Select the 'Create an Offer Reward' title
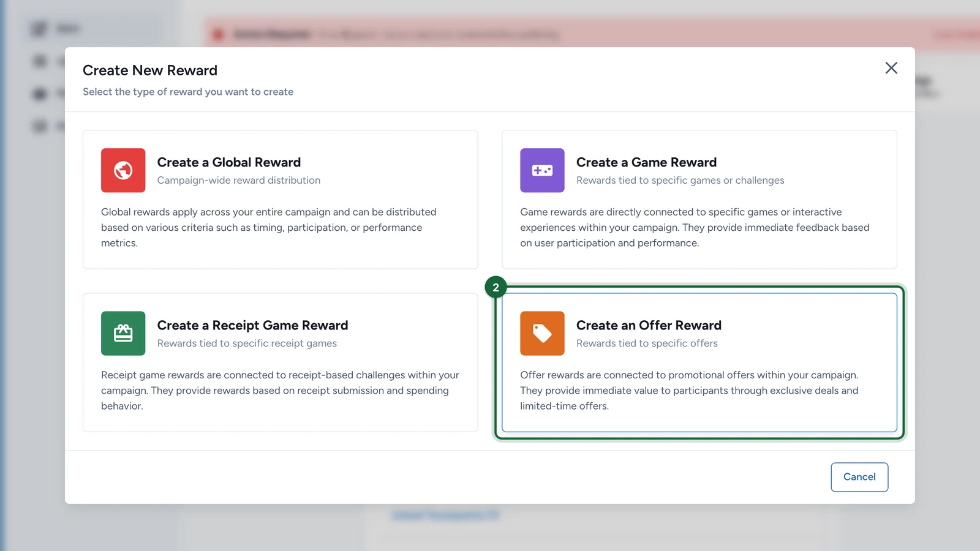The height and width of the screenshot is (551, 980). tap(649, 325)
